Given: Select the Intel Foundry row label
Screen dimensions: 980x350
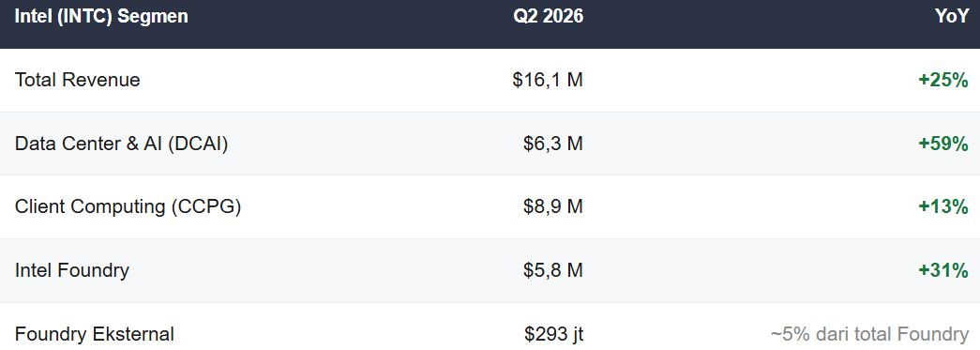Looking at the screenshot, I should tap(72, 270).
